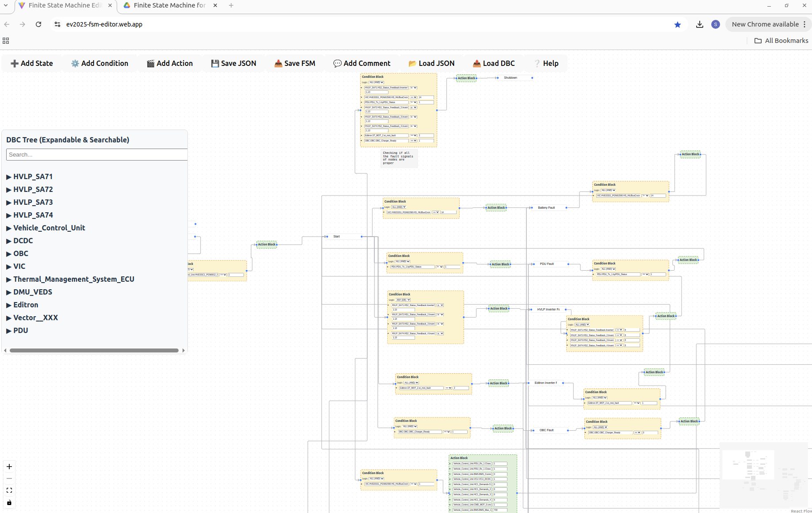The width and height of the screenshot is (812, 513).
Task: Focus the DBC tree search field
Action: click(x=97, y=154)
